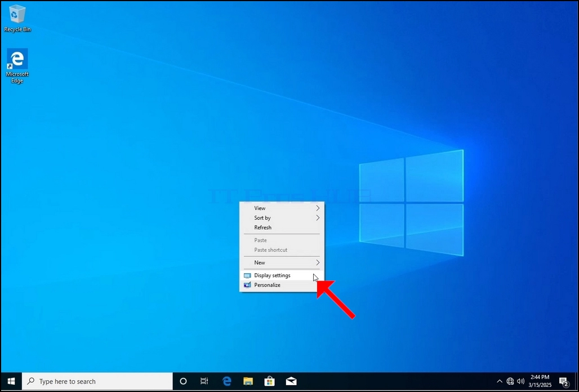Click the Type here to search box
Screen dimensions: 579x392
pos(97,381)
